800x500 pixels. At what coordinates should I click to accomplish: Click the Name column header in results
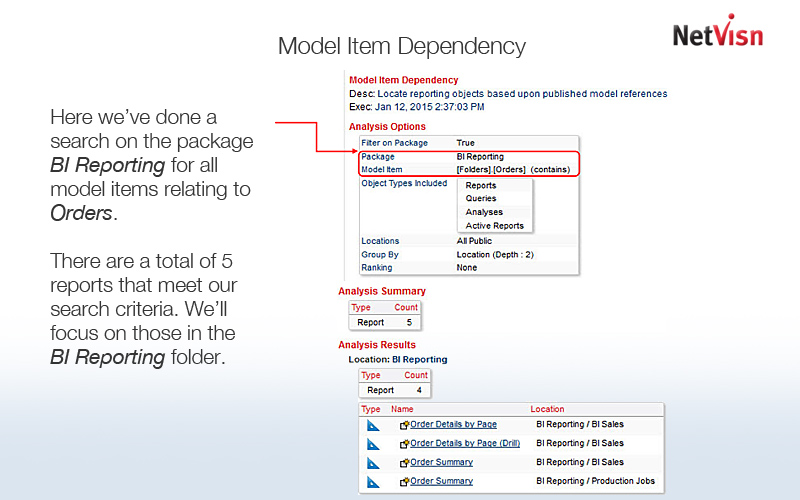click(x=402, y=409)
